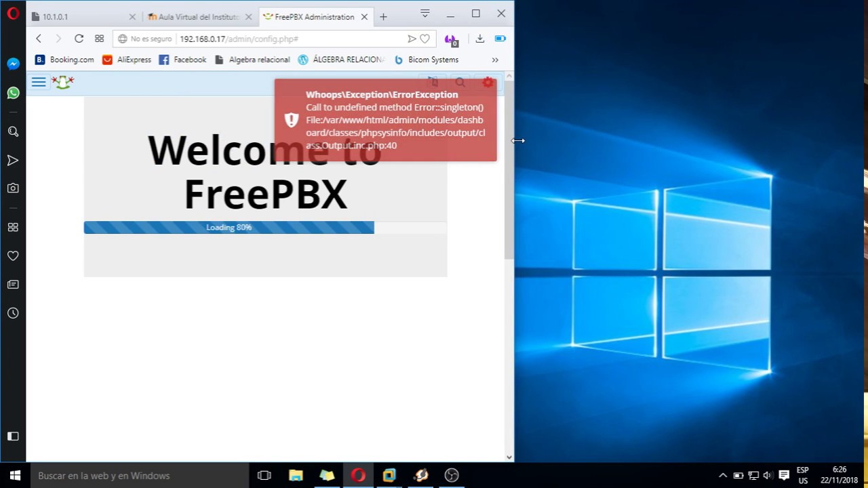This screenshot has height=488, width=868.
Task: Send page to My Flow
Action: (411, 39)
